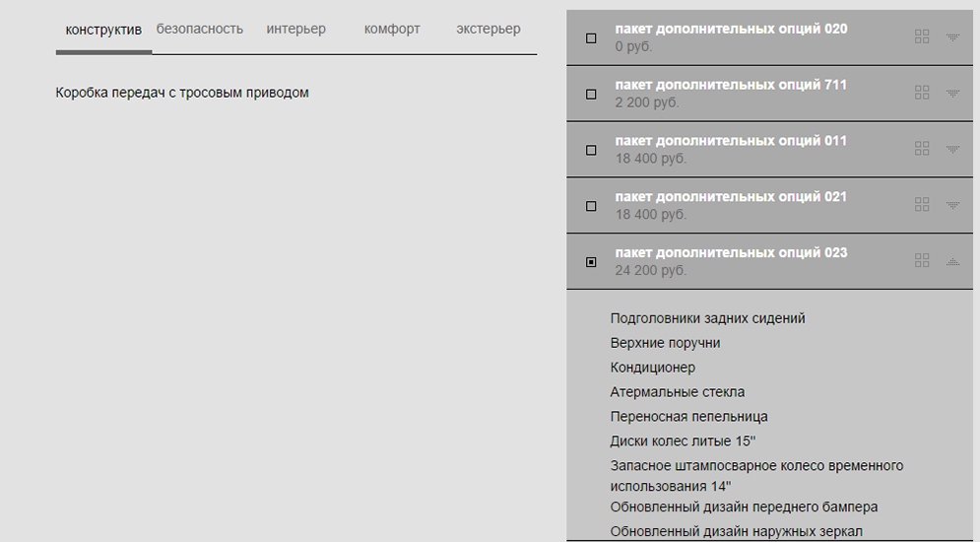Click the active конструктив tab
This screenshot has height=542, width=980.
coord(103,30)
